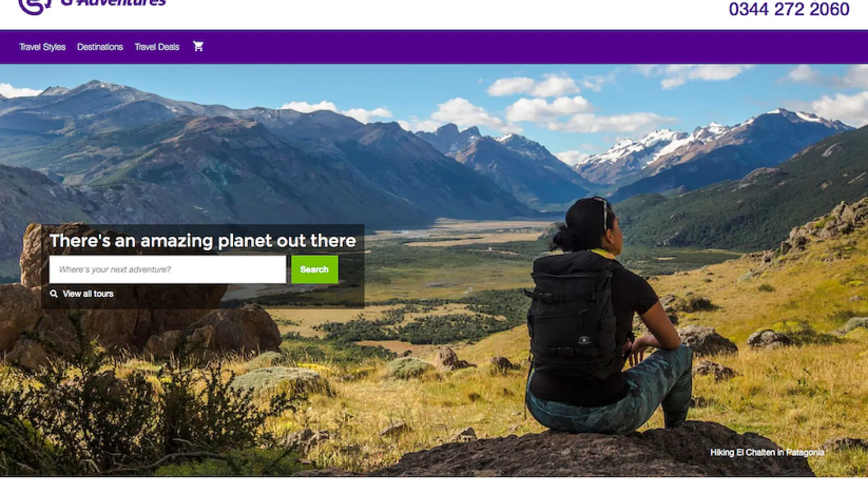Image resolution: width=868 pixels, height=484 pixels.
Task: Click the green Search button
Action: coord(314,269)
